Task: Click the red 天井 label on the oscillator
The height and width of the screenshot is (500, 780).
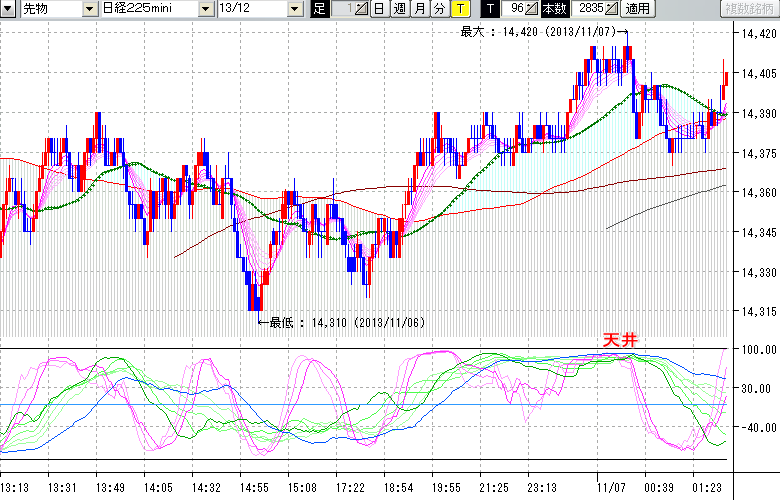Action: (x=619, y=340)
